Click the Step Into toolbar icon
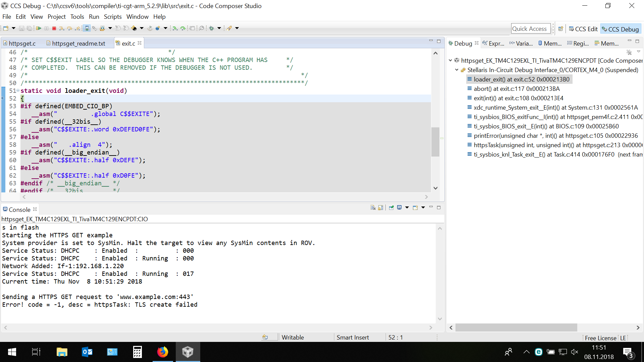This screenshot has height=362, width=644. tap(62, 28)
